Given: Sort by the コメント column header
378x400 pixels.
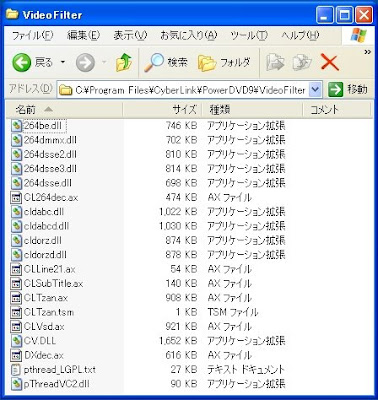Looking at the screenshot, I should pos(336,110).
